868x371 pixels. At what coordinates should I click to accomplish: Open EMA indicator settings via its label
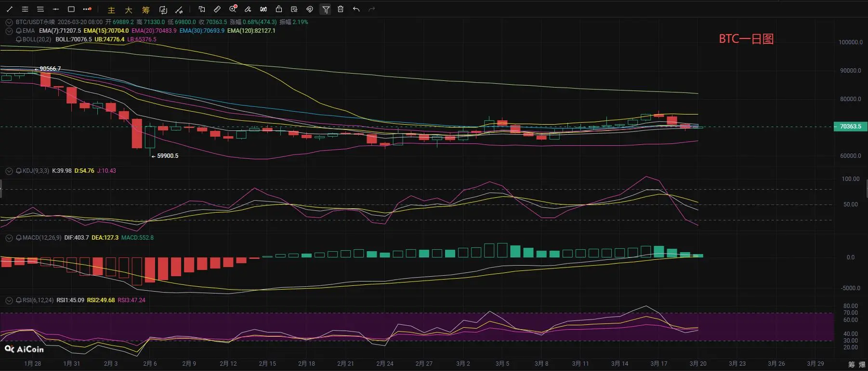point(28,31)
